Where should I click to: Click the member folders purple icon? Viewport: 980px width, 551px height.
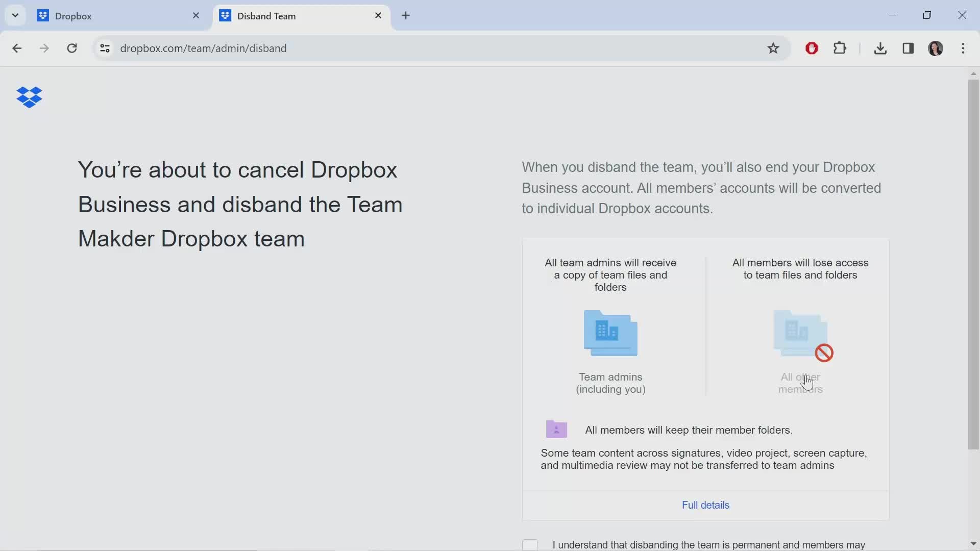pos(556,429)
